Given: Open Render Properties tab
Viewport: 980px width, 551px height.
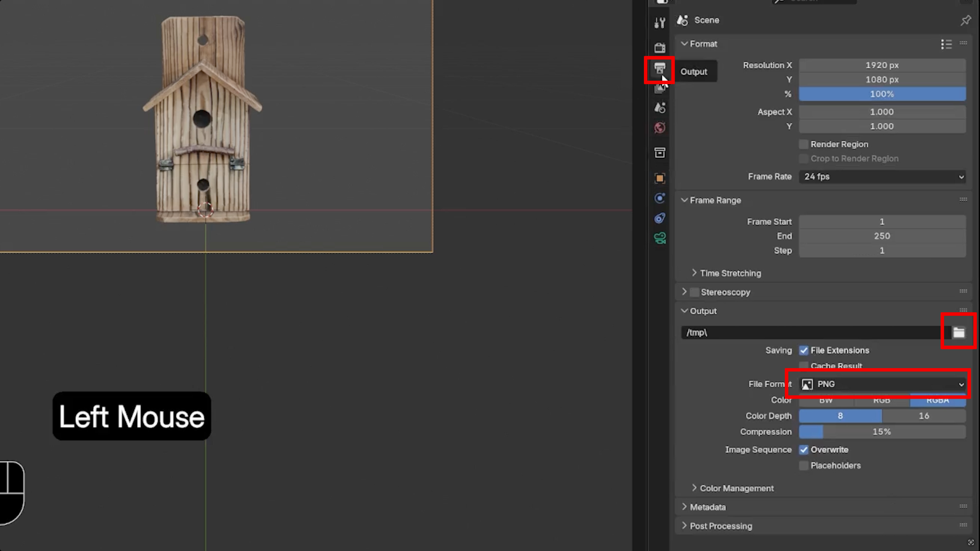Looking at the screenshot, I should [x=660, y=47].
